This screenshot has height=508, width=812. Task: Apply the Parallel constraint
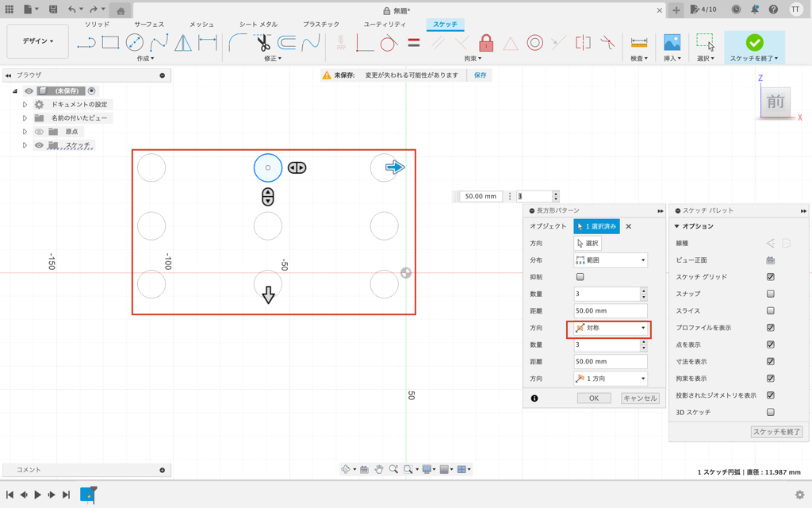point(438,43)
